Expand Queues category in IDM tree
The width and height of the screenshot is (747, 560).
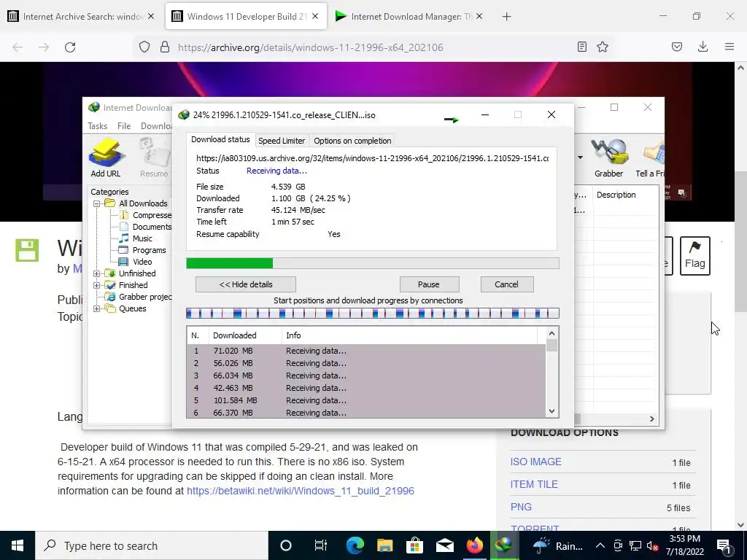[x=97, y=308]
